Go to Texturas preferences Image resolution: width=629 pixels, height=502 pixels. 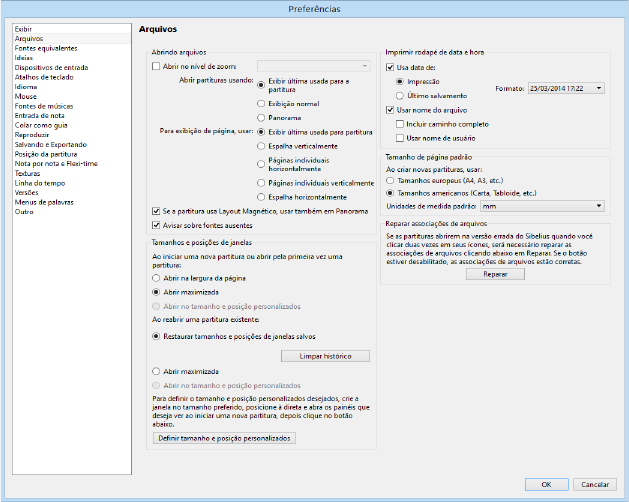72,173
